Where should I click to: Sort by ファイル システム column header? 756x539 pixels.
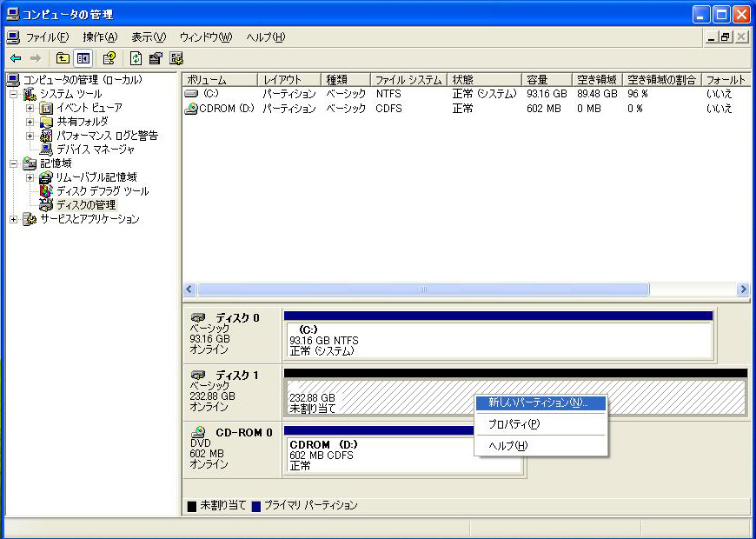click(x=408, y=79)
